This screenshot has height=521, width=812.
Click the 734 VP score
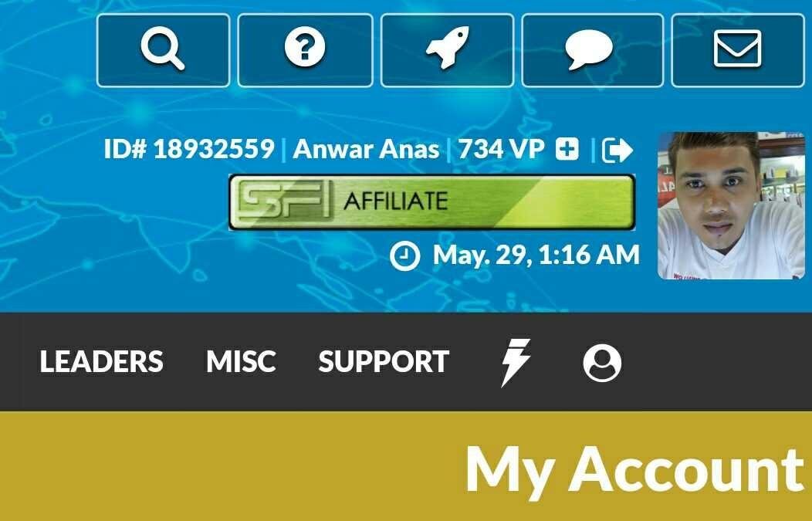[501, 149]
